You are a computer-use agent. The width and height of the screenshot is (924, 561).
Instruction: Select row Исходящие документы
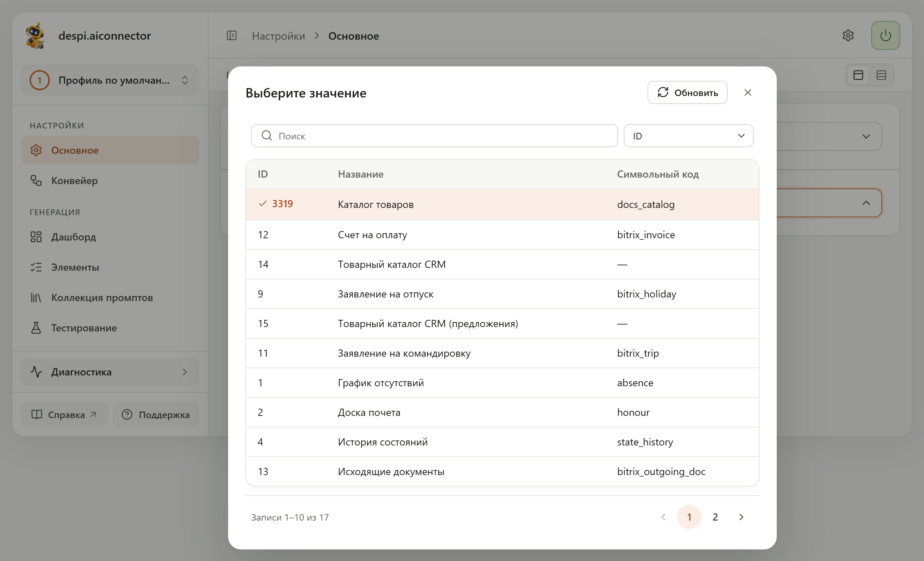click(x=502, y=472)
